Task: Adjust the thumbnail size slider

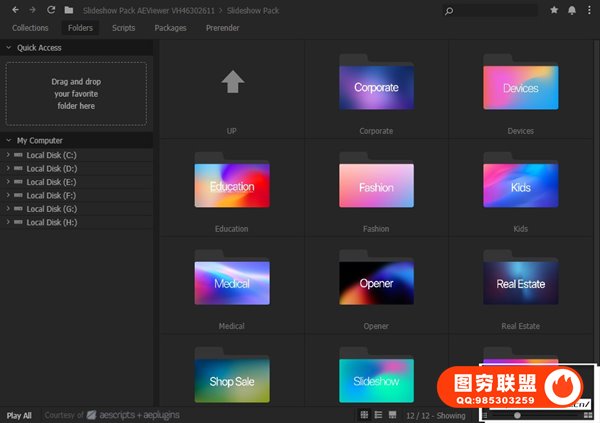Action: pyautogui.click(x=517, y=414)
